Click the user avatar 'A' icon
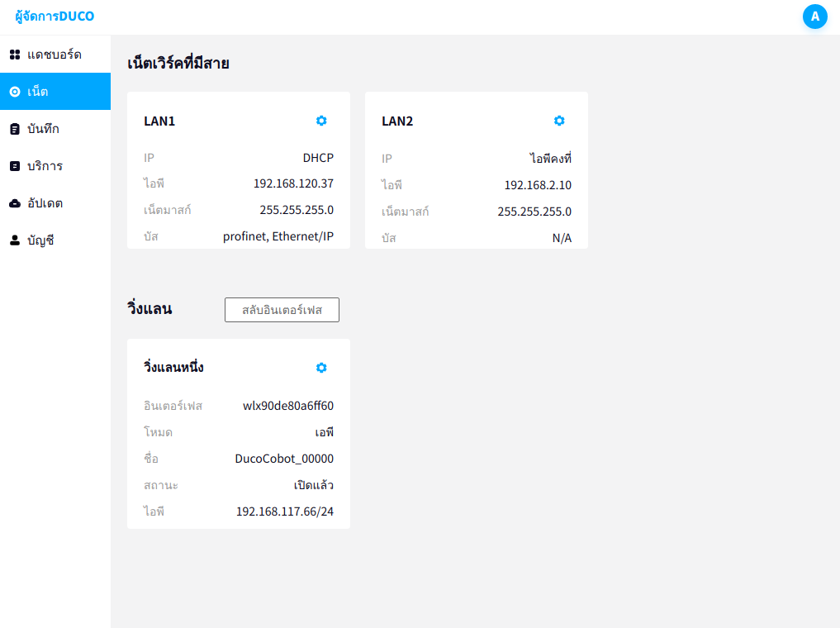The width and height of the screenshot is (840, 628). 815,17
